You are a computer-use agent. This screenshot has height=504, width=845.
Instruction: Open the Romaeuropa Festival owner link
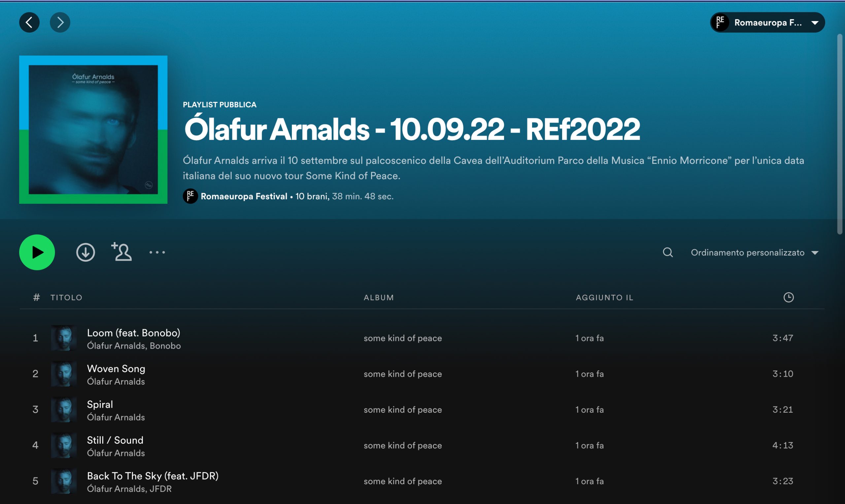click(244, 196)
